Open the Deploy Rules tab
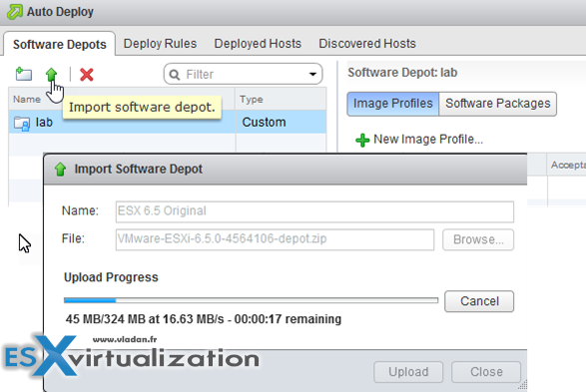 click(160, 44)
